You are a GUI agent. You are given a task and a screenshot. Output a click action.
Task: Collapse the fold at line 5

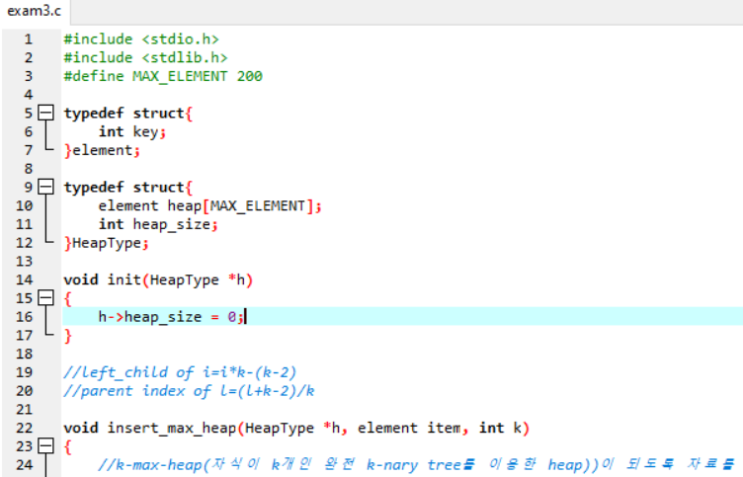pos(46,113)
